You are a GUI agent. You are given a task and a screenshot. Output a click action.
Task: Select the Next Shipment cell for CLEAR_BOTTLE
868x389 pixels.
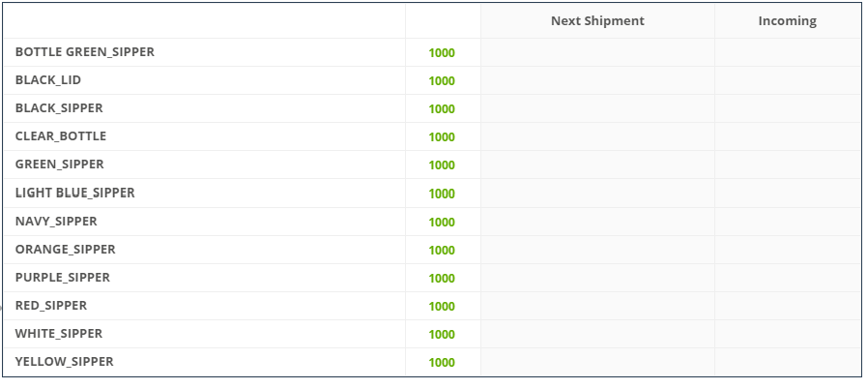point(597,136)
